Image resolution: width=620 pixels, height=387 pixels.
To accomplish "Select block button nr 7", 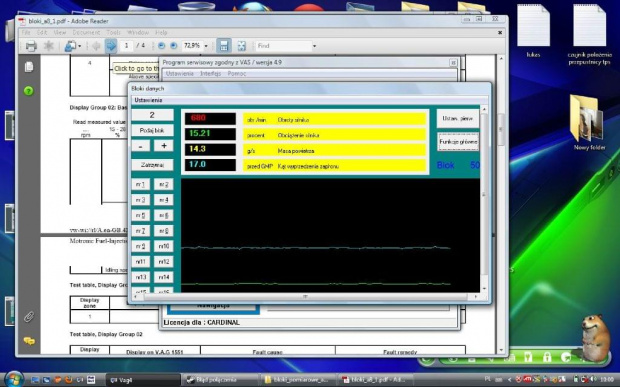I will pyautogui.click(x=140, y=231).
